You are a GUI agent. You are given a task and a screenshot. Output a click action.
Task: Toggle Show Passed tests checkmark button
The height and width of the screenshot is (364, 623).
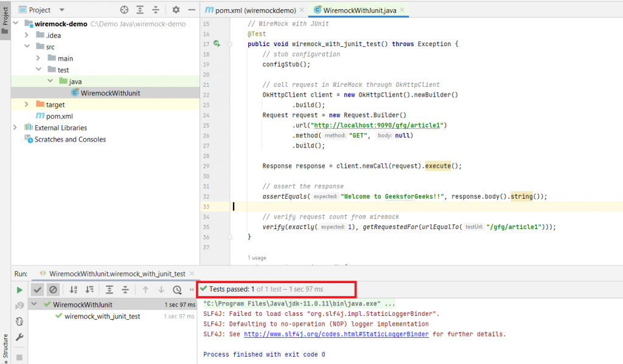click(38, 290)
